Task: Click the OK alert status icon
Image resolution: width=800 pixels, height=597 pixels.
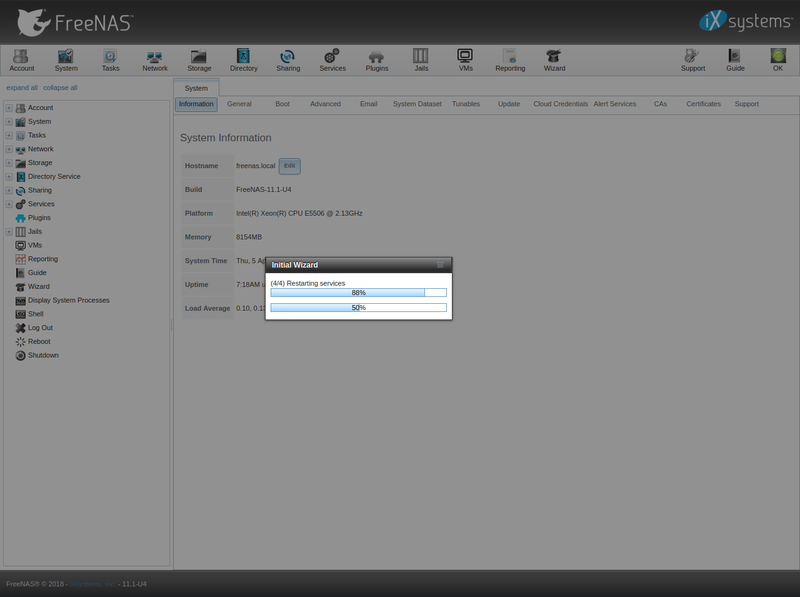Action: 778,60
